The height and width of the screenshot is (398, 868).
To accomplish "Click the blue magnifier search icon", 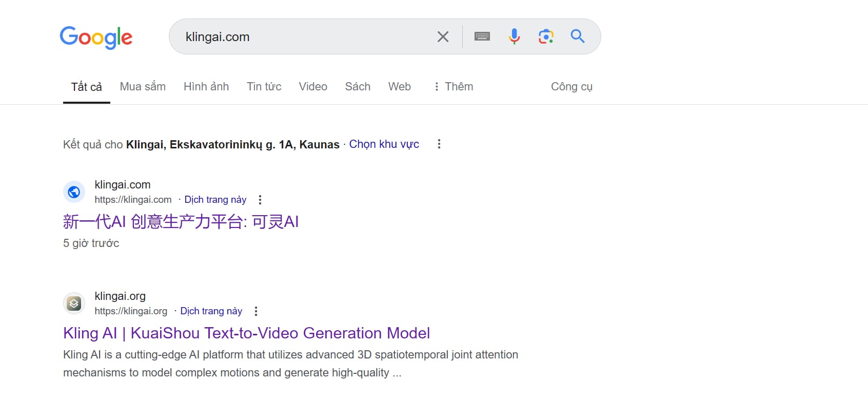I will pyautogui.click(x=578, y=36).
